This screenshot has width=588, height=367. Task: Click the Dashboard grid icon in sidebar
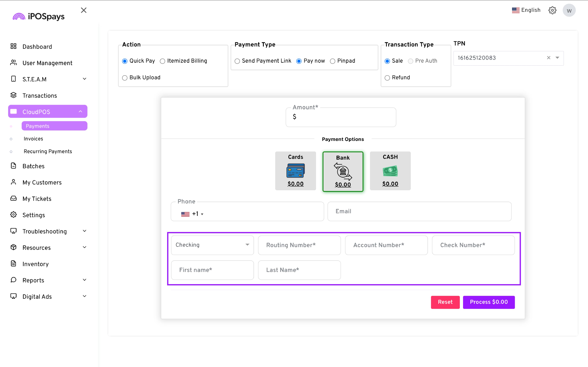click(x=14, y=46)
